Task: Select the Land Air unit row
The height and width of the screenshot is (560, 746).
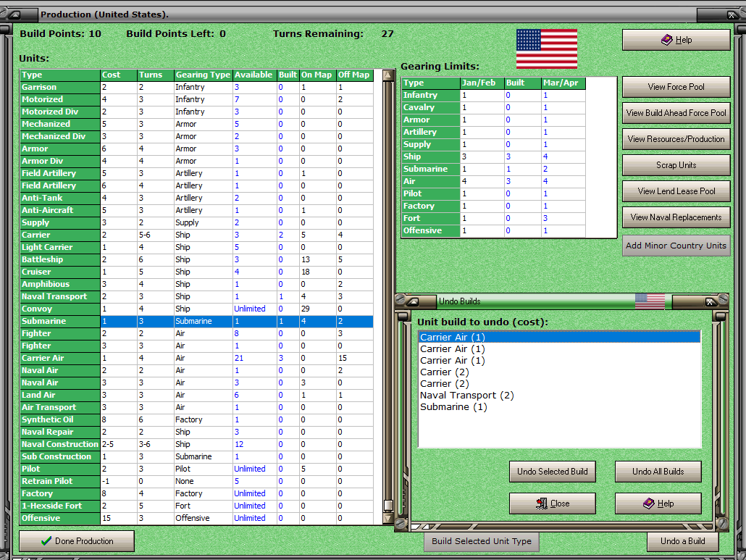Action: tap(196, 395)
